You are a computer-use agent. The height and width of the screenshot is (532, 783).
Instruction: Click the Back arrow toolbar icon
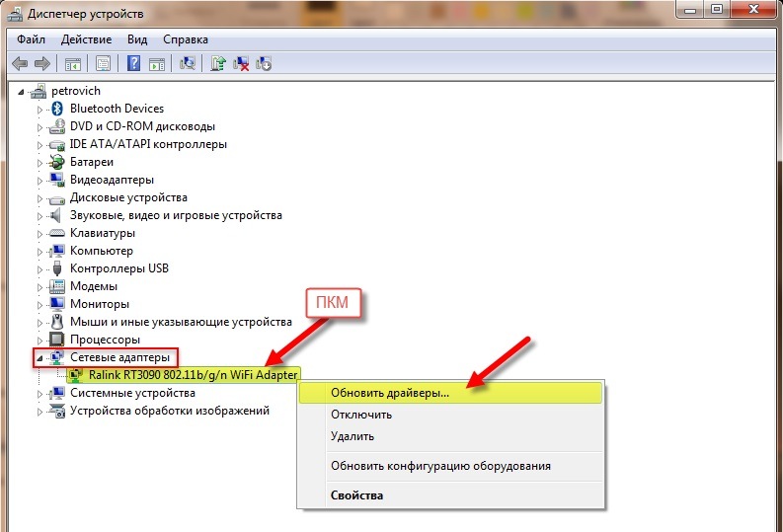(20, 63)
